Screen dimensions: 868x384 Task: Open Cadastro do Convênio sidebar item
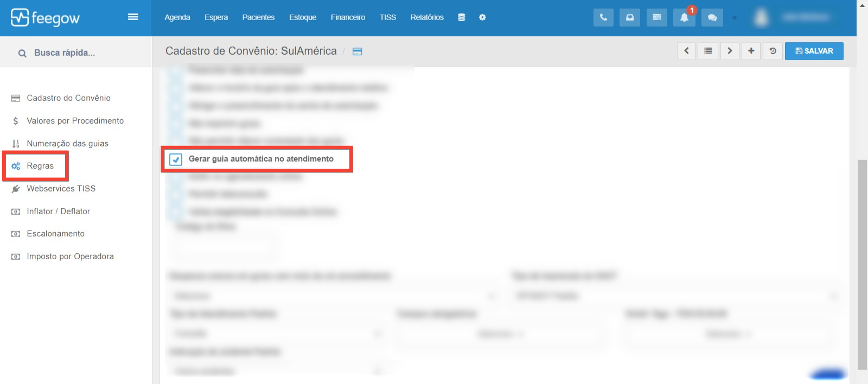(x=68, y=98)
